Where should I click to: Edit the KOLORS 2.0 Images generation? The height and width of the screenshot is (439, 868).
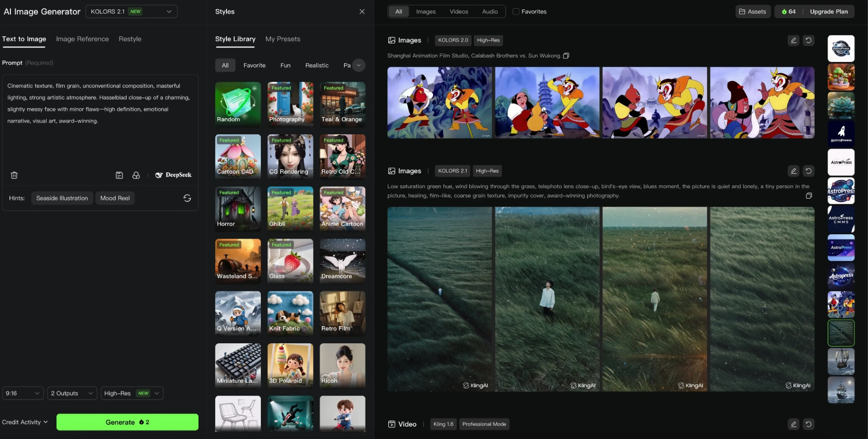click(793, 40)
